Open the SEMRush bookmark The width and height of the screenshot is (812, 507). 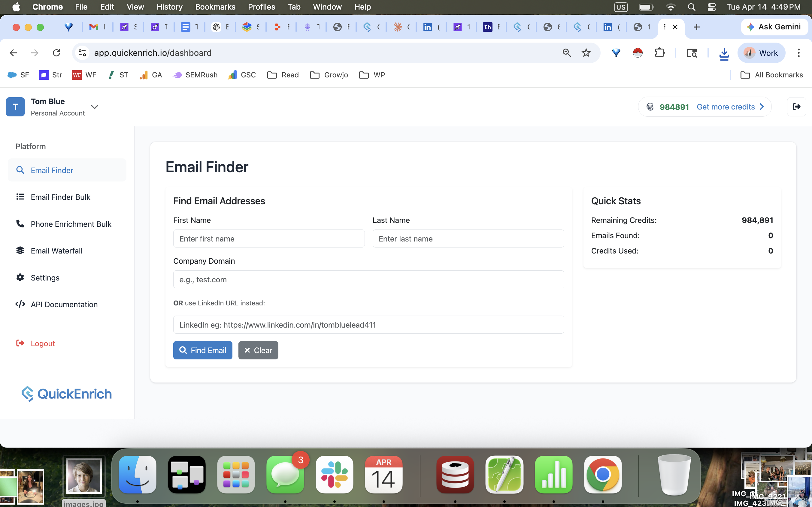tap(195, 75)
